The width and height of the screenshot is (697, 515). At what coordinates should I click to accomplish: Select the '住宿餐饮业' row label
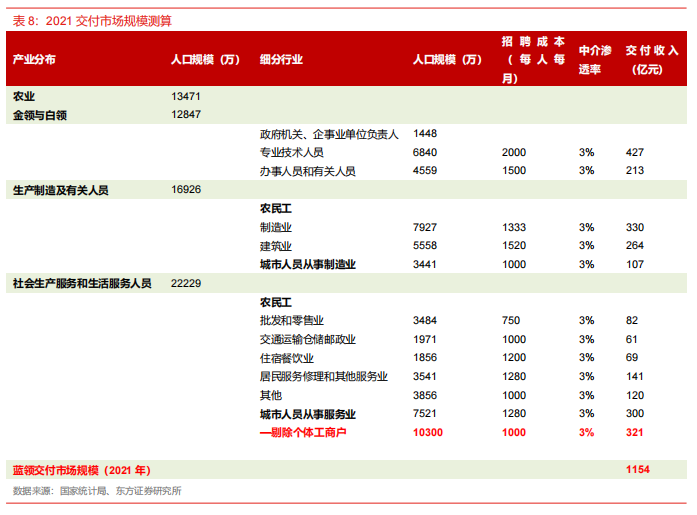click(287, 358)
